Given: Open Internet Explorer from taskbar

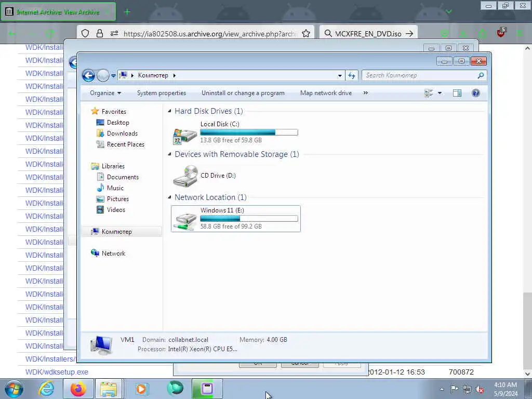Looking at the screenshot, I should tap(46, 389).
